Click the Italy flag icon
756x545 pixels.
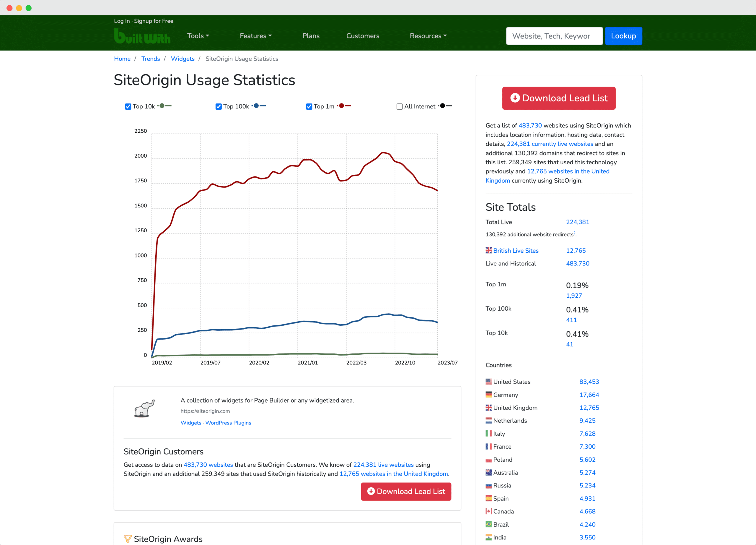(x=488, y=433)
